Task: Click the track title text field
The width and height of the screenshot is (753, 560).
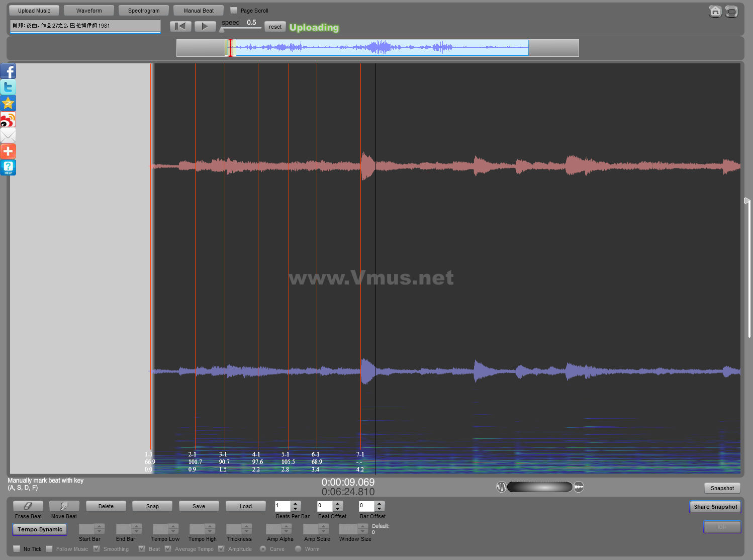Action: pos(85,26)
